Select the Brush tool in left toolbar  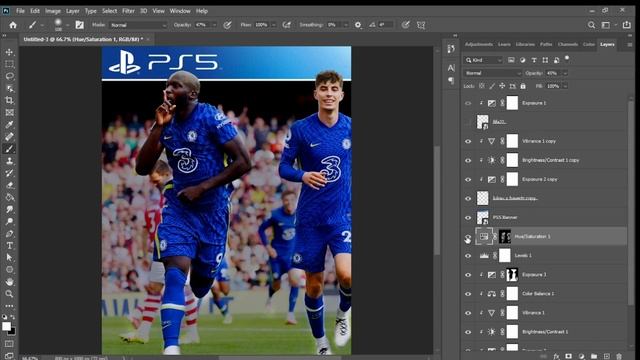[x=9, y=149]
